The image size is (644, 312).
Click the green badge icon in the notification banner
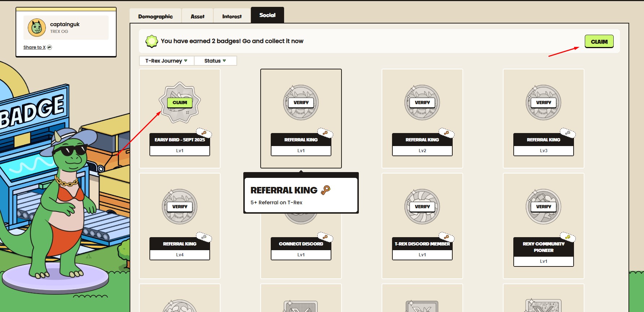tap(152, 41)
